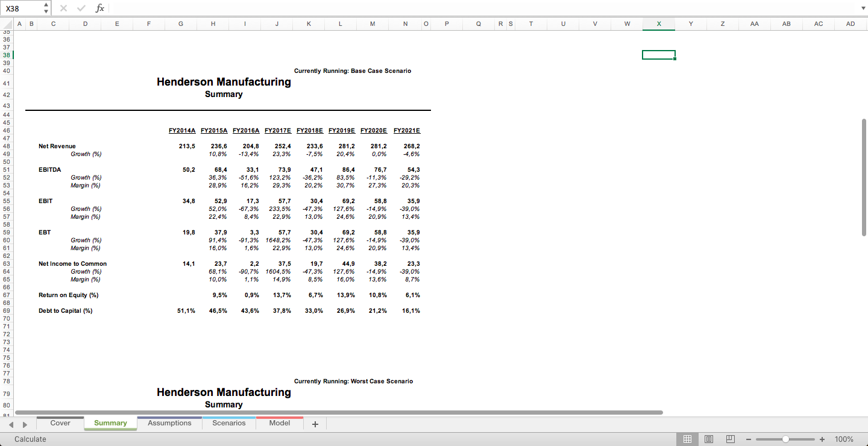Click Currently Running: Worst Case Scenario text
The width and height of the screenshot is (868, 446).
(354, 382)
